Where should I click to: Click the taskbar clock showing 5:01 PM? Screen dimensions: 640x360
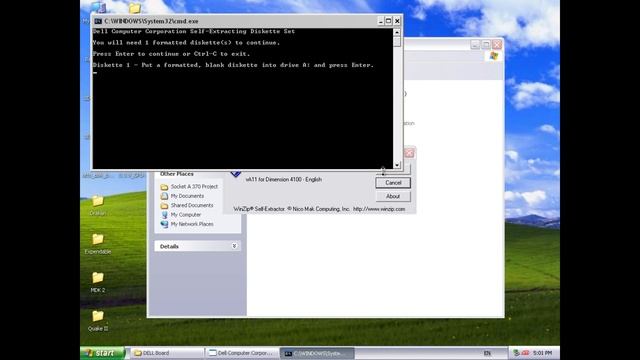pyautogui.click(x=542, y=353)
